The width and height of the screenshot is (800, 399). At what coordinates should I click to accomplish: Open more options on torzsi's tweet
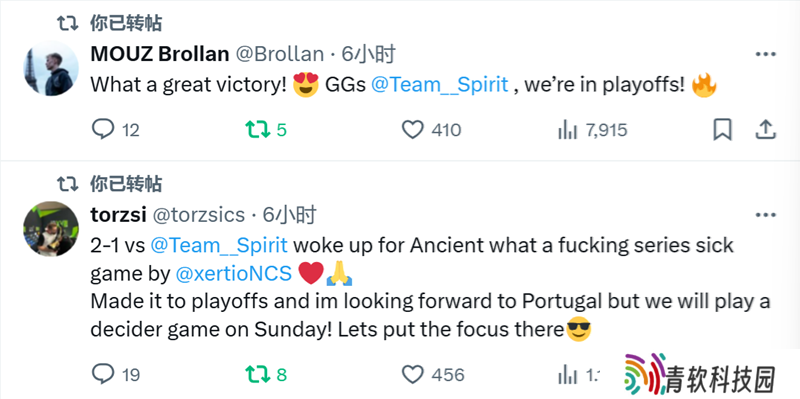click(x=765, y=215)
